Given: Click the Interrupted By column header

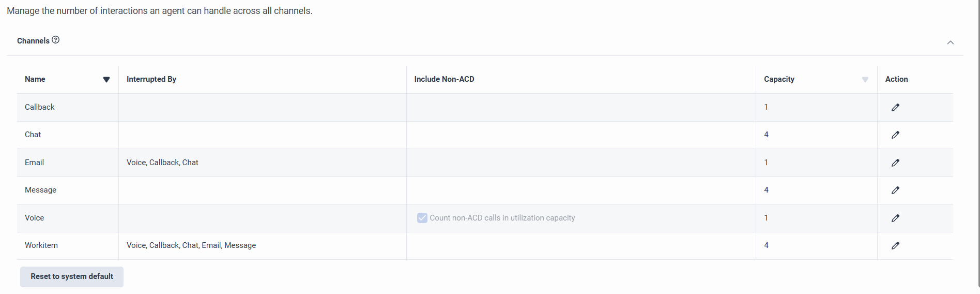Looking at the screenshot, I should point(151,79).
